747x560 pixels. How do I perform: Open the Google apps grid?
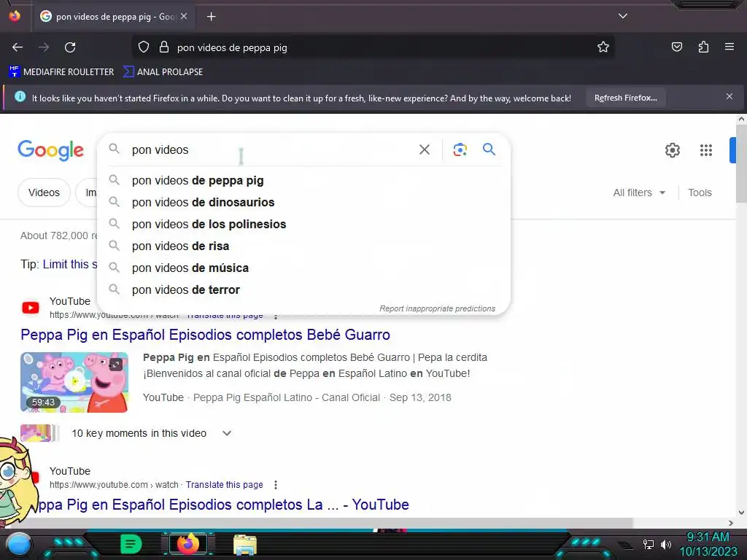point(706,150)
